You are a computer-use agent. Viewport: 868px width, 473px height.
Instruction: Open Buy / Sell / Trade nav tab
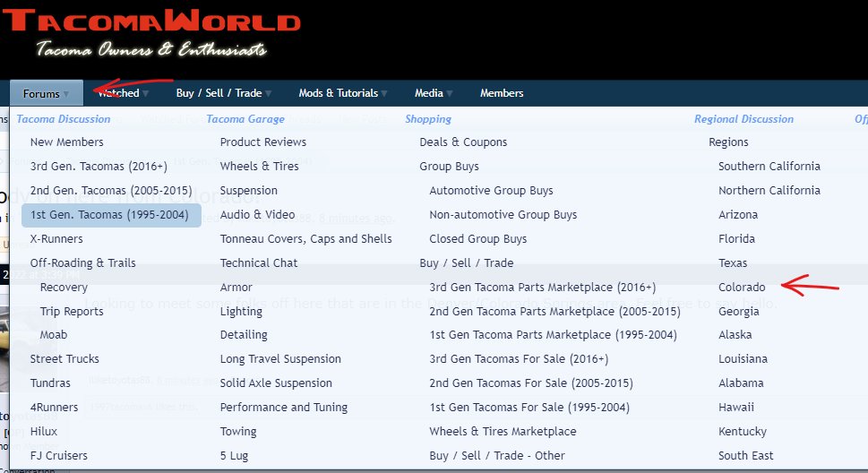click(x=219, y=93)
